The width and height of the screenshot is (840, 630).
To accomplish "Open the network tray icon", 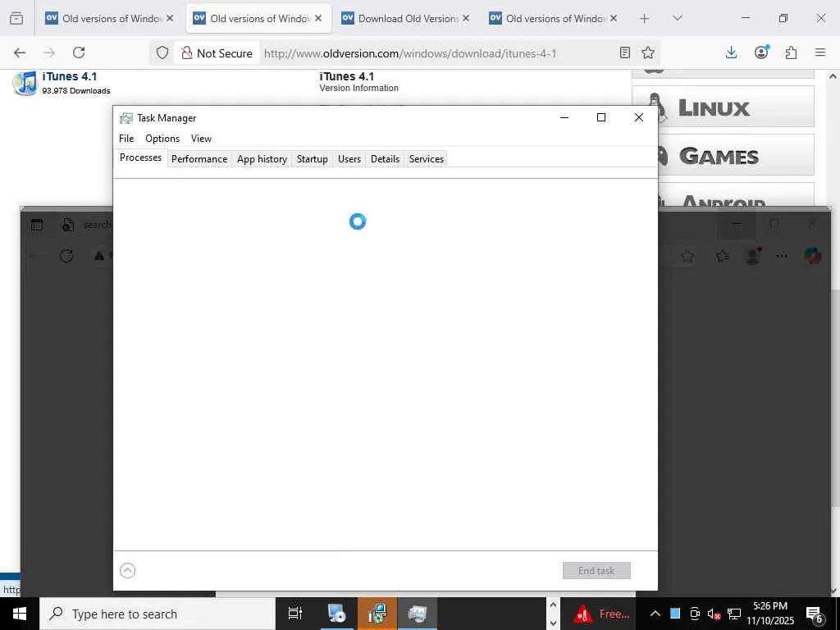I will click(x=734, y=614).
